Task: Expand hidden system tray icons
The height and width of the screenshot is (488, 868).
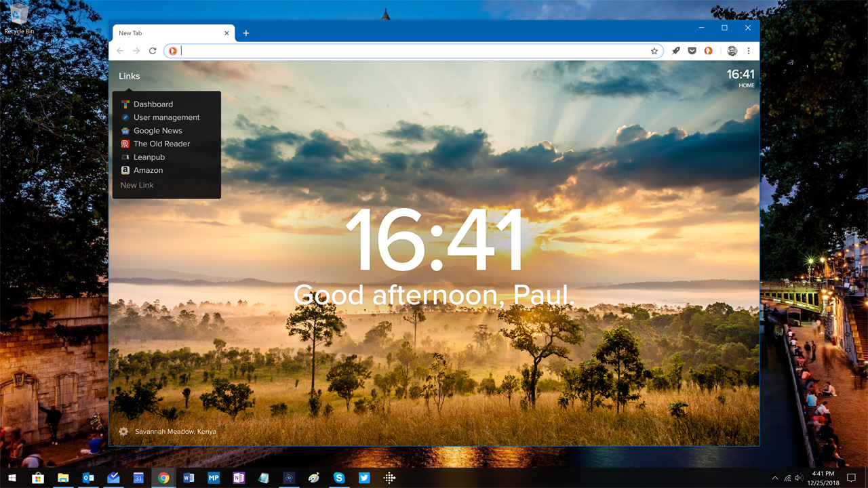Action: click(x=775, y=478)
